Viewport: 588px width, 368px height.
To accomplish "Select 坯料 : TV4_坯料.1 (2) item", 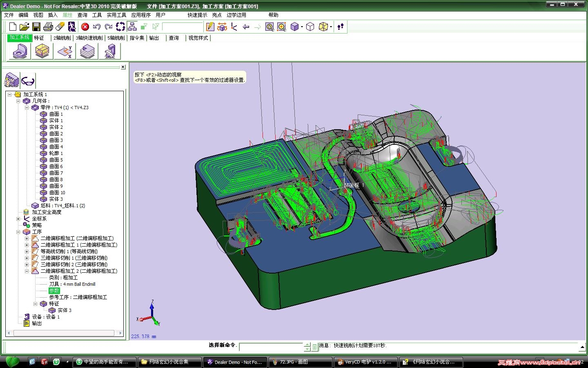I will pyautogui.click(x=63, y=206).
